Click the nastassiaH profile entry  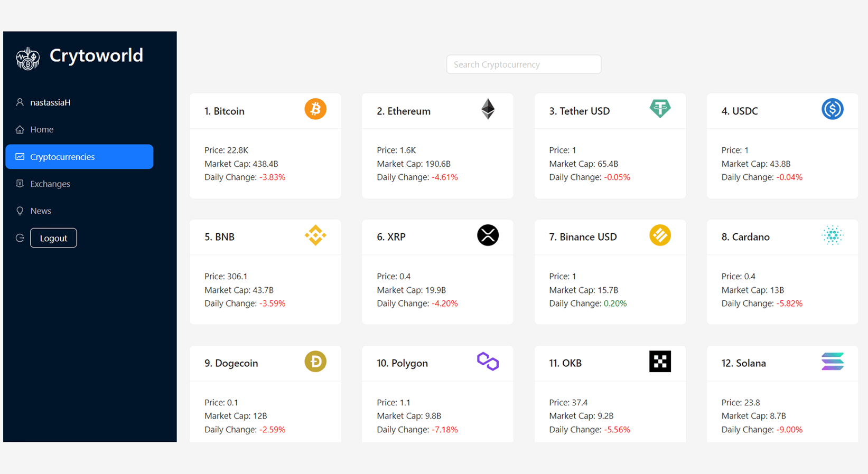(x=50, y=102)
